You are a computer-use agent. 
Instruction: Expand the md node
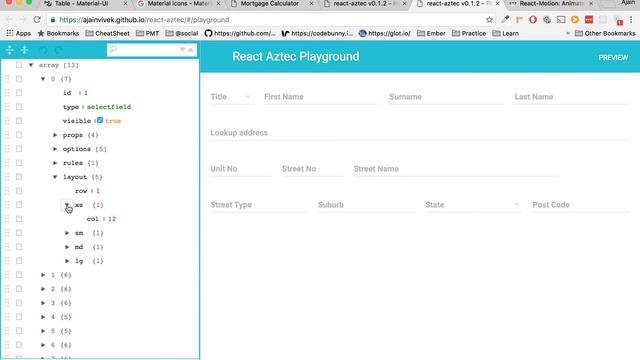67,247
